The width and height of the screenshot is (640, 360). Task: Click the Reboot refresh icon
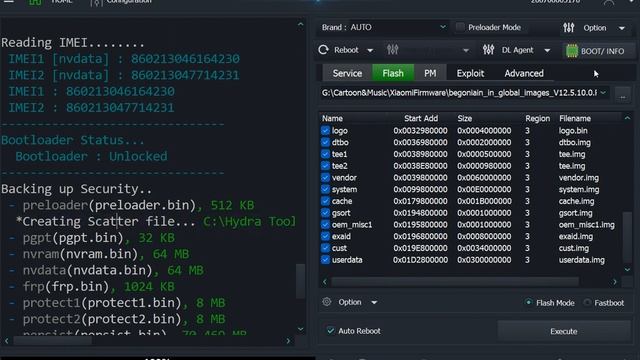coord(323,50)
